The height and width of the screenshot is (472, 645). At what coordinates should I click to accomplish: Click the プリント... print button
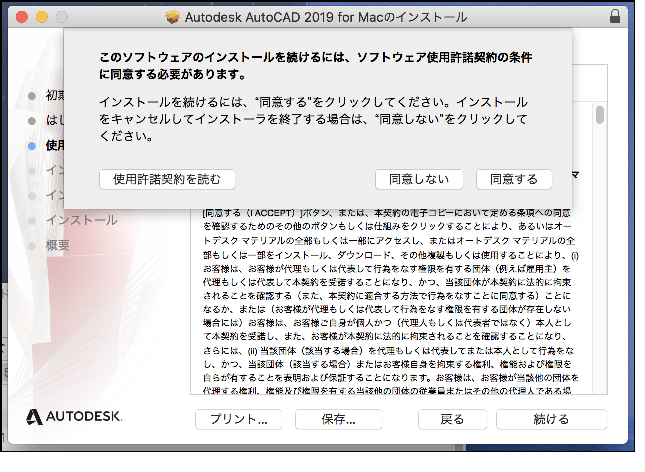click(x=239, y=419)
